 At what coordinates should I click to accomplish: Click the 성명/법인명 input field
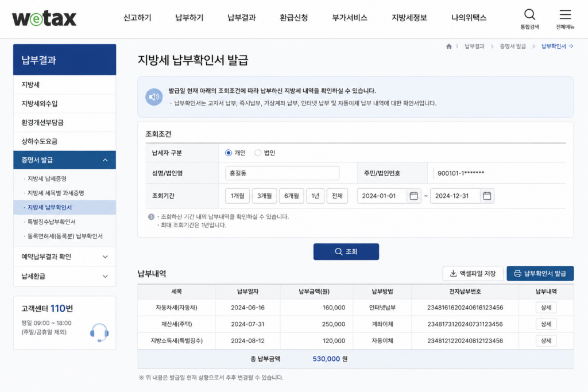(282, 173)
